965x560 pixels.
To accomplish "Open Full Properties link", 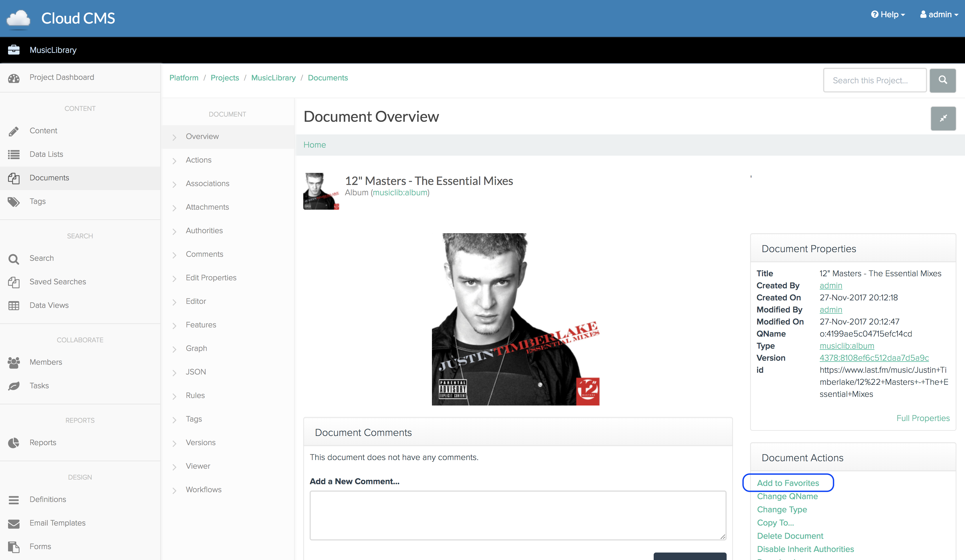I will coord(923,418).
